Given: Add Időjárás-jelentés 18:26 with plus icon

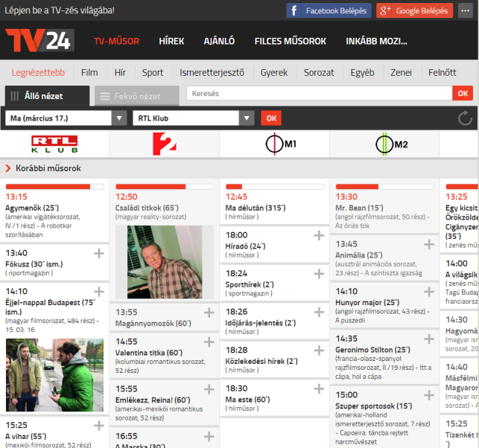Looking at the screenshot, I should click(319, 312).
